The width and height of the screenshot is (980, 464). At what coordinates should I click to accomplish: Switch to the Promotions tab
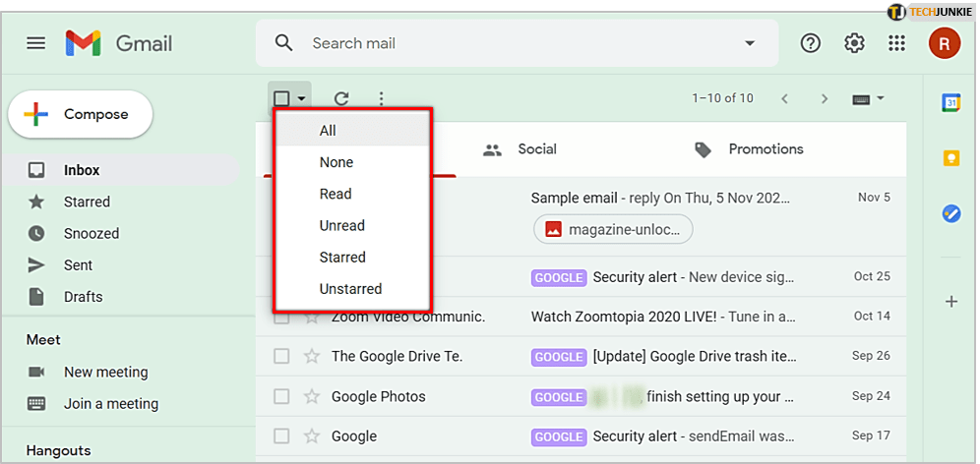point(765,149)
